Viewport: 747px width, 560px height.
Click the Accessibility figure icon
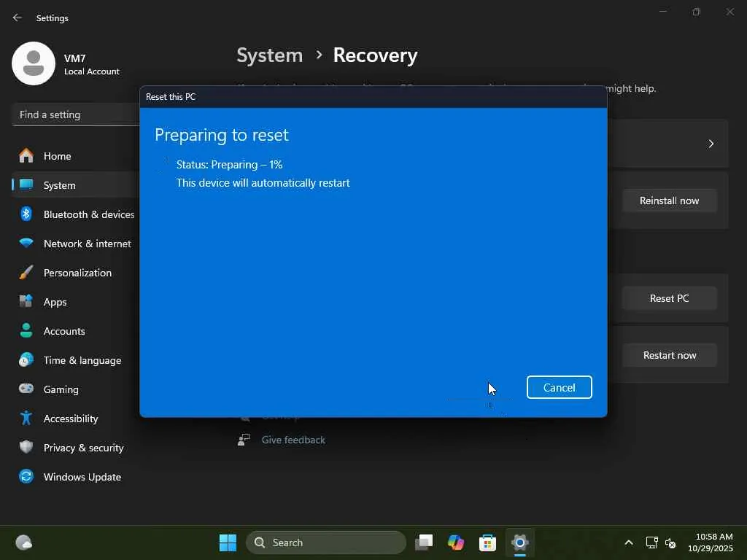pos(26,418)
